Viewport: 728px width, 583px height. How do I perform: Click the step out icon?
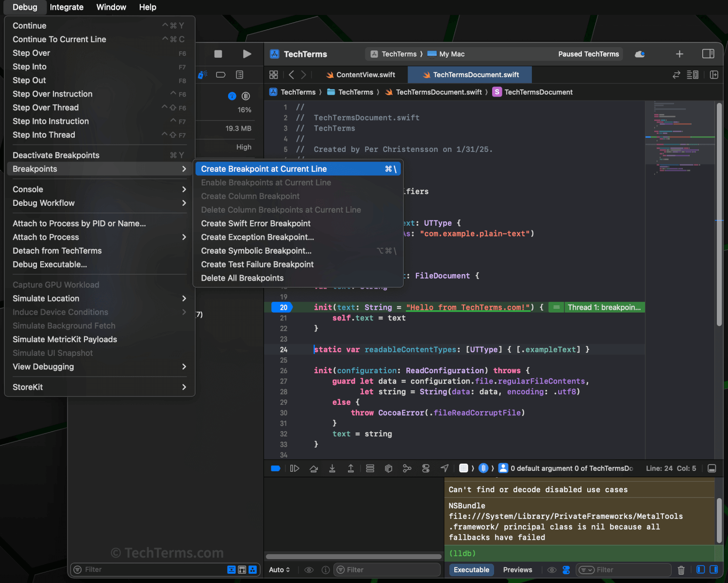[x=350, y=468]
